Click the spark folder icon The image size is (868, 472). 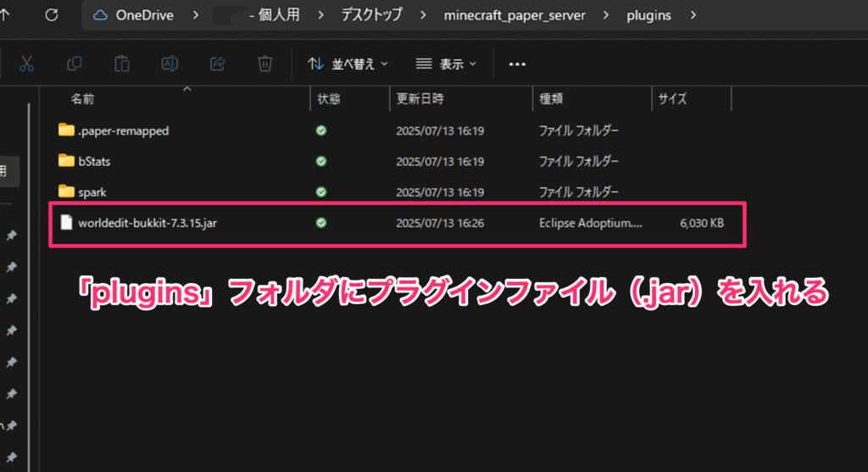pos(66,192)
